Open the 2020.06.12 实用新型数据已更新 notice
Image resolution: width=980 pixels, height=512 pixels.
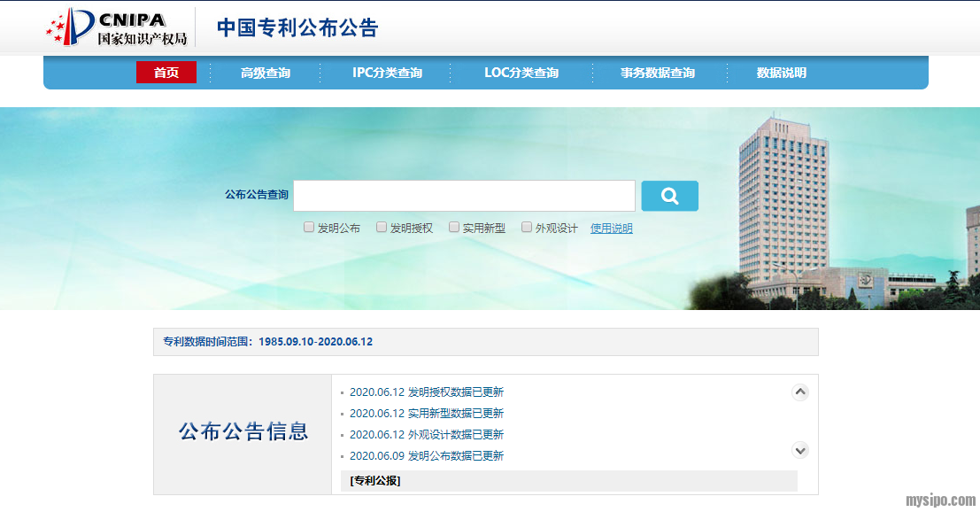coord(426,414)
